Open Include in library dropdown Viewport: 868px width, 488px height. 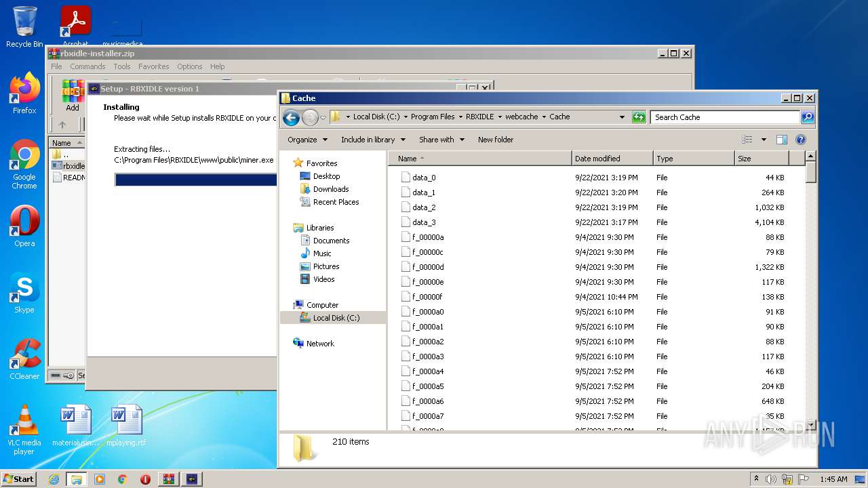pos(373,140)
